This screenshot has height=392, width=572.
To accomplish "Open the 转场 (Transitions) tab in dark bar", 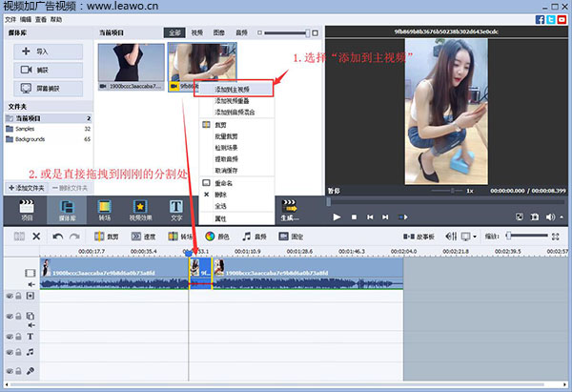I will [x=104, y=210].
